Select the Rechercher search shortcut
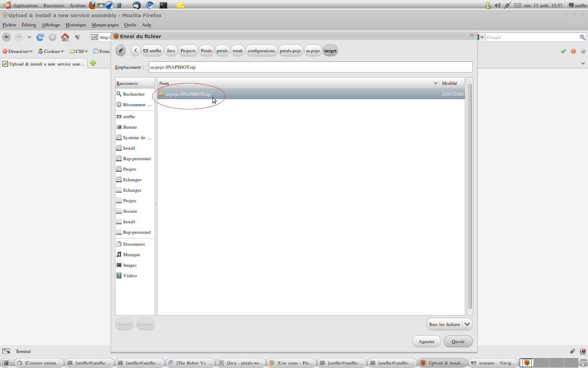This screenshot has width=588, height=368. [x=134, y=94]
